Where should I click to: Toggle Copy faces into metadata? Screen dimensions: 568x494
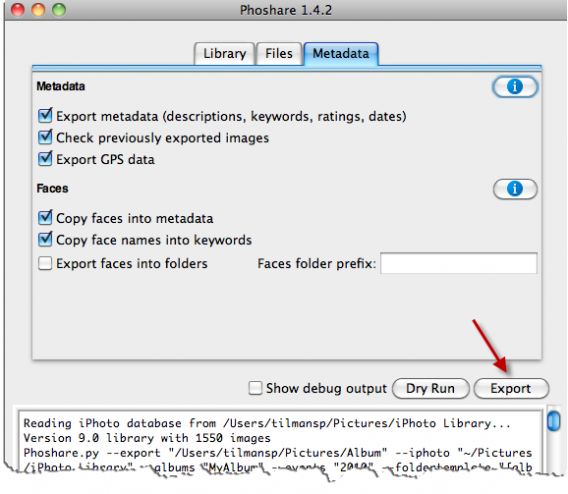(45, 218)
